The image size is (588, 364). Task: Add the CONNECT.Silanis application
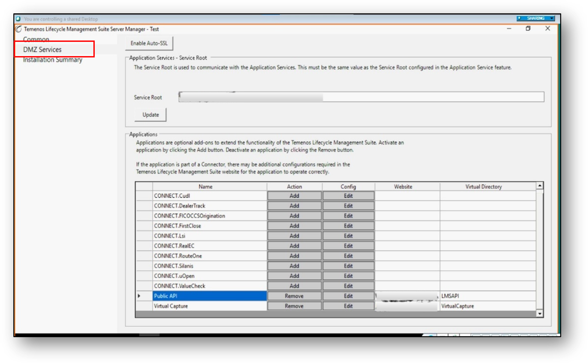click(294, 266)
